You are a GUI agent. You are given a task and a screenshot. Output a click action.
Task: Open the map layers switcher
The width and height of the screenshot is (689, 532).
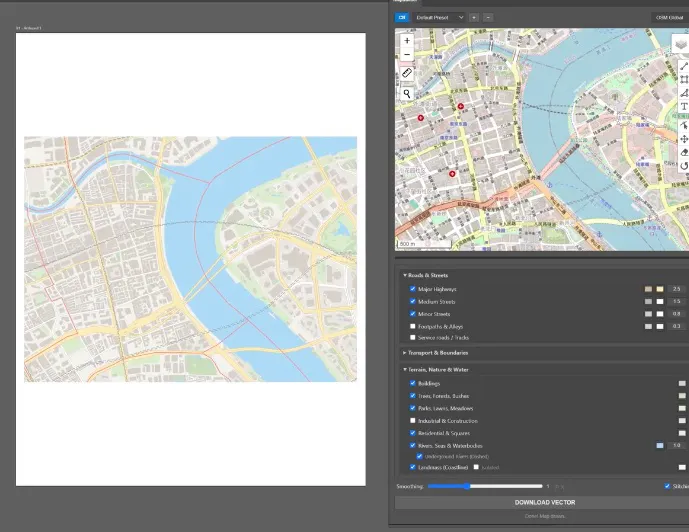[x=681, y=44]
